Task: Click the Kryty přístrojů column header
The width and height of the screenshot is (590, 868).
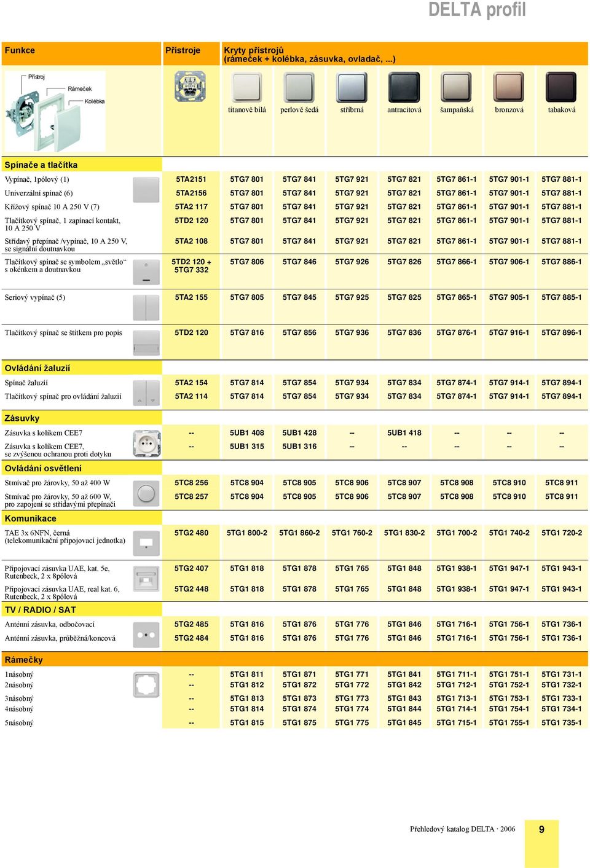Action: pos(309,55)
